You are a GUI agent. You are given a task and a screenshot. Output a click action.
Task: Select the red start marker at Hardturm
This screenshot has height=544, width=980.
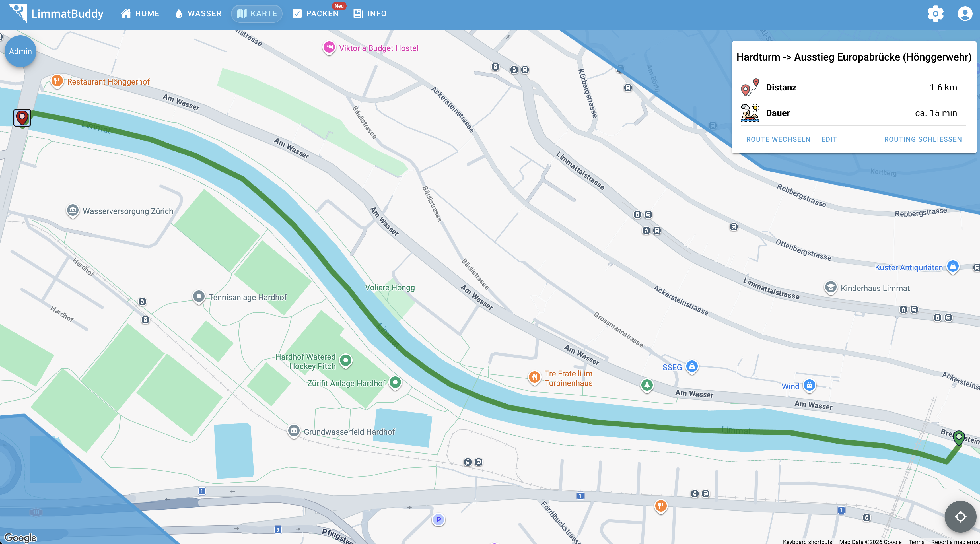click(x=22, y=117)
